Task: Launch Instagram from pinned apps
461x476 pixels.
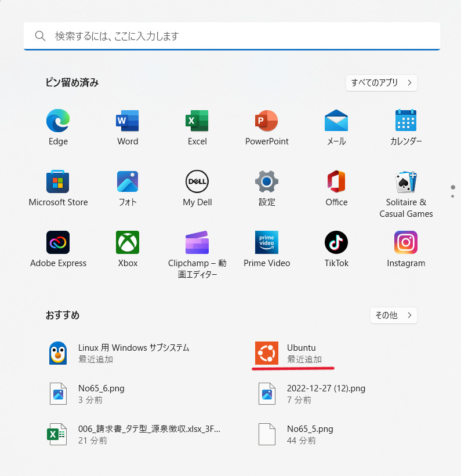Action: tap(406, 242)
